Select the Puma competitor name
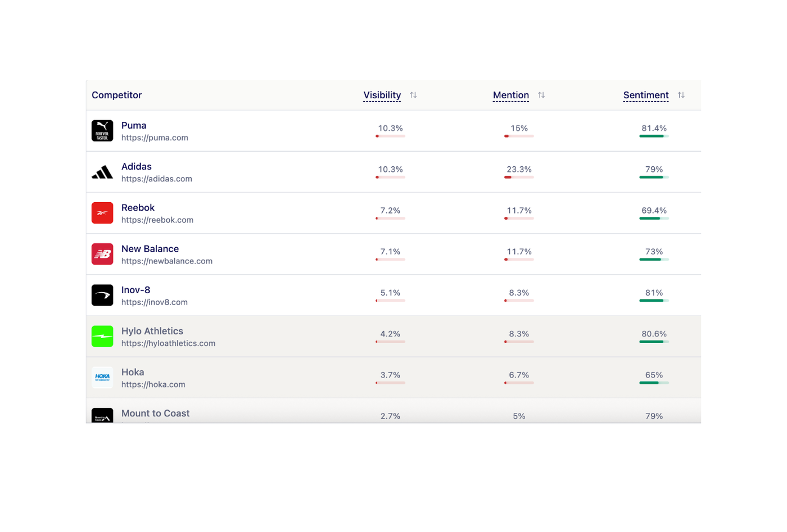The image size is (787, 532). [x=134, y=125]
